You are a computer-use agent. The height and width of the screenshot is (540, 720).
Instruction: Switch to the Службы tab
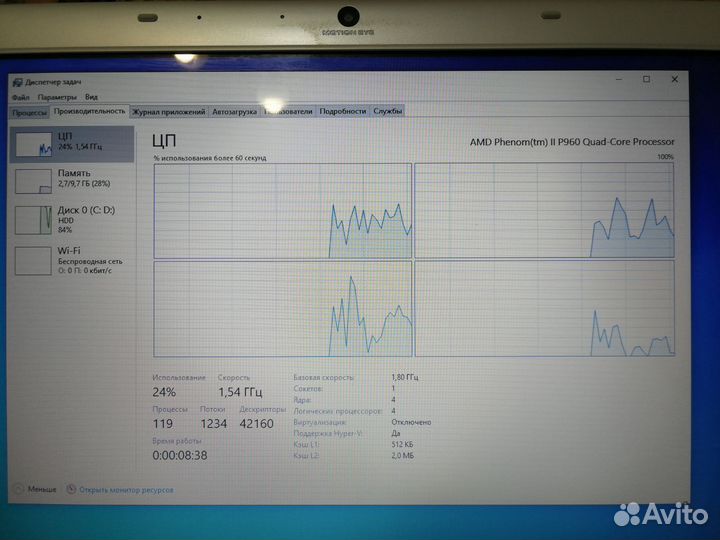(x=388, y=111)
